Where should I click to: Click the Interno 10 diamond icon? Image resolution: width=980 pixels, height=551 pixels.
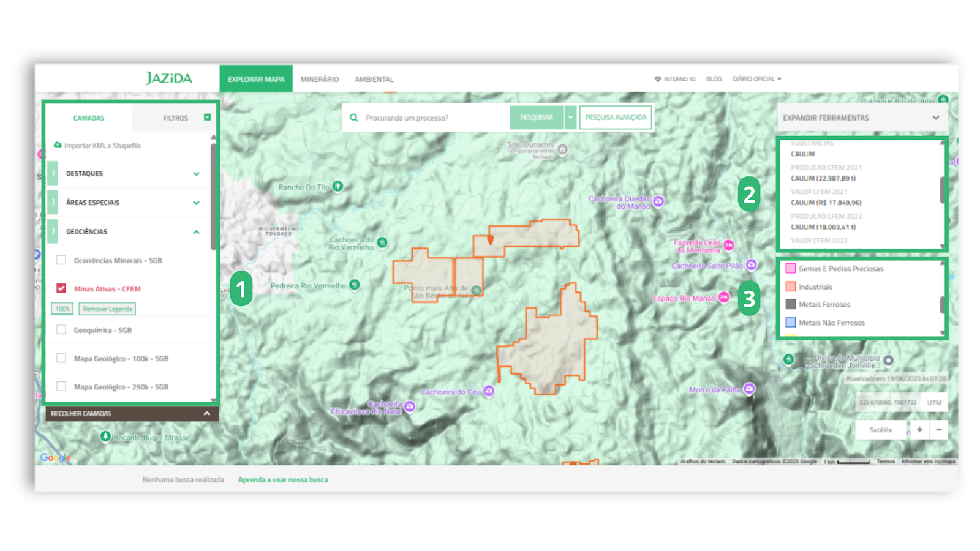[658, 79]
